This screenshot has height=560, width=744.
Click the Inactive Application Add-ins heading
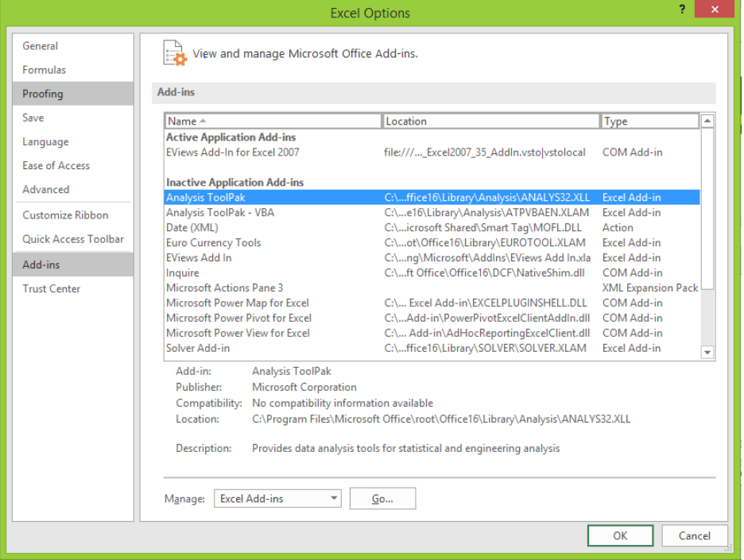pyautogui.click(x=234, y=183)
